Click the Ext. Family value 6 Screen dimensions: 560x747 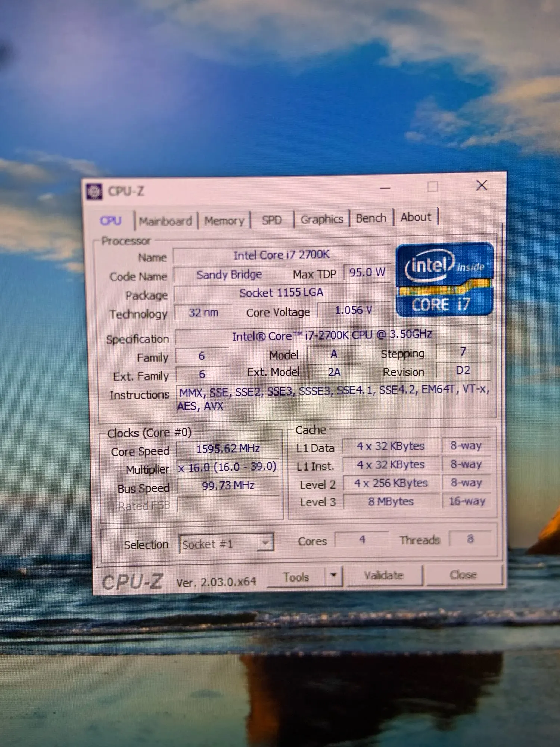tap(202, 374)
